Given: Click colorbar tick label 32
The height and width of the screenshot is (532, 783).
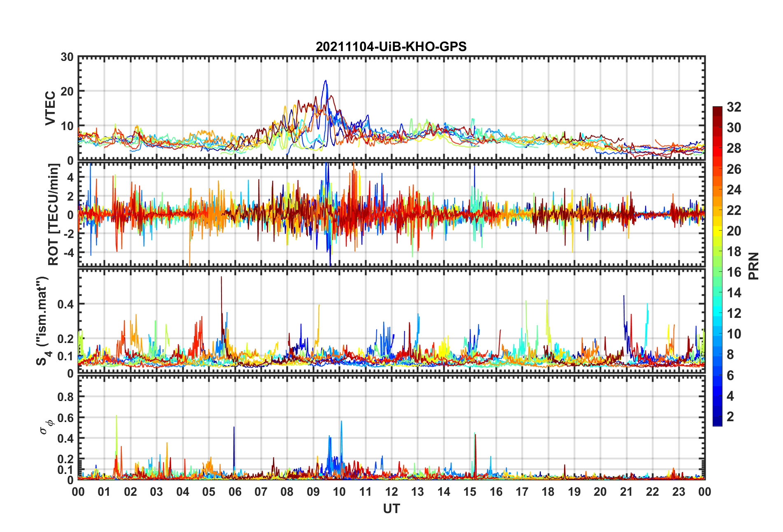Looking at the screenshot, I should point(734,107).
